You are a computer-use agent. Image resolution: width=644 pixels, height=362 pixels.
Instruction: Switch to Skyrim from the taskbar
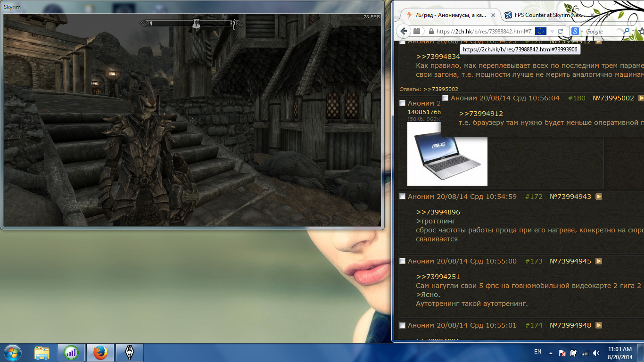pos(130,353)
